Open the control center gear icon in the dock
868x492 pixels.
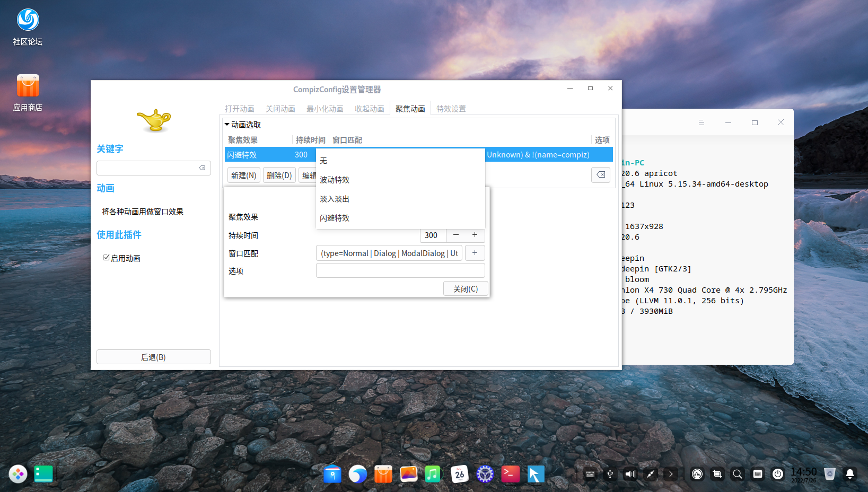click(x=485, y=474)
